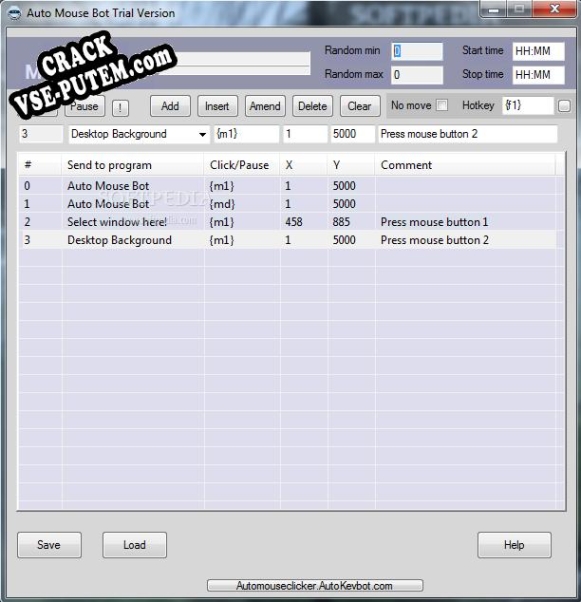Click the Y column header
The width and height of the screenshot is (581, 602).
[x=351, y=165]
